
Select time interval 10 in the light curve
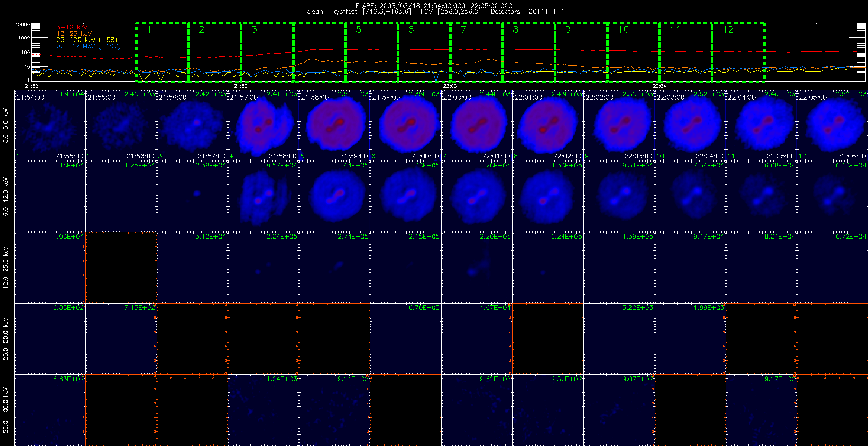[x=634, y=52]
